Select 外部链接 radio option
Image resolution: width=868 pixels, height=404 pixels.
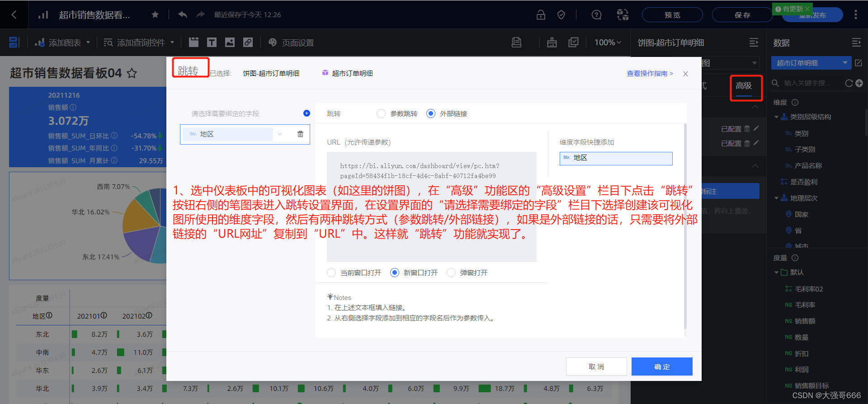point(431,113)
